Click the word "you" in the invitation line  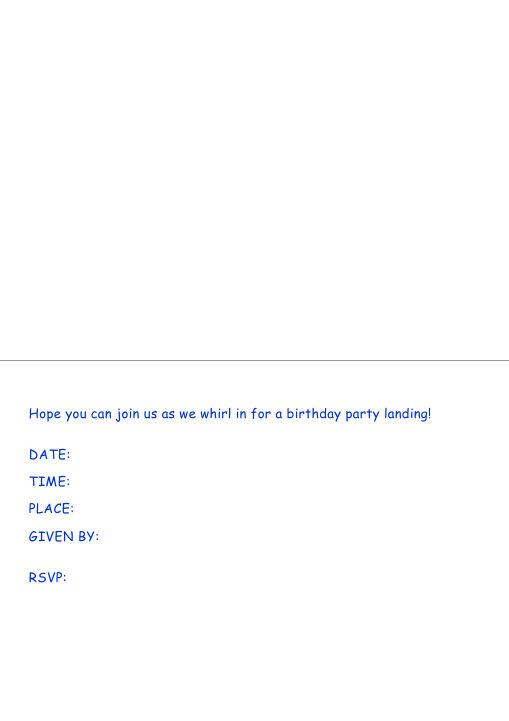pos(76,415)
